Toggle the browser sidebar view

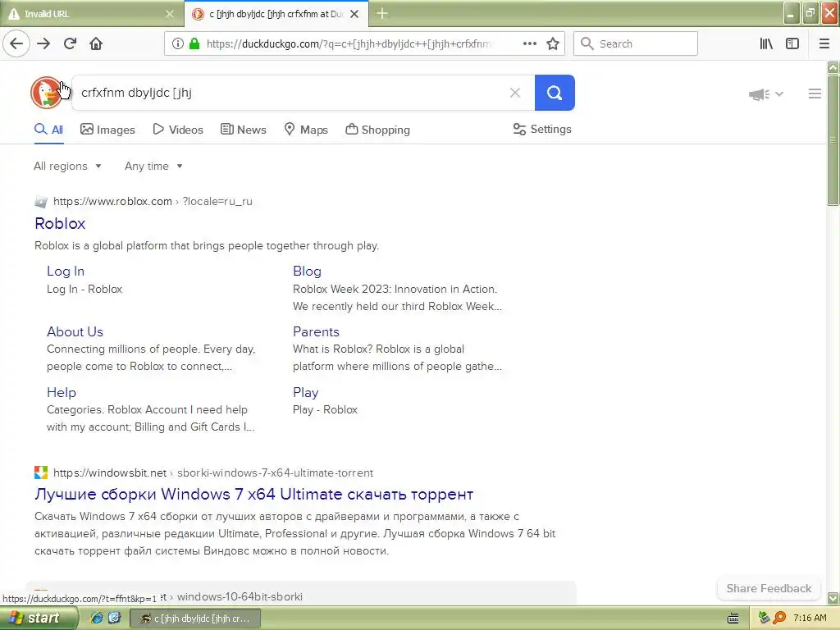792,43
